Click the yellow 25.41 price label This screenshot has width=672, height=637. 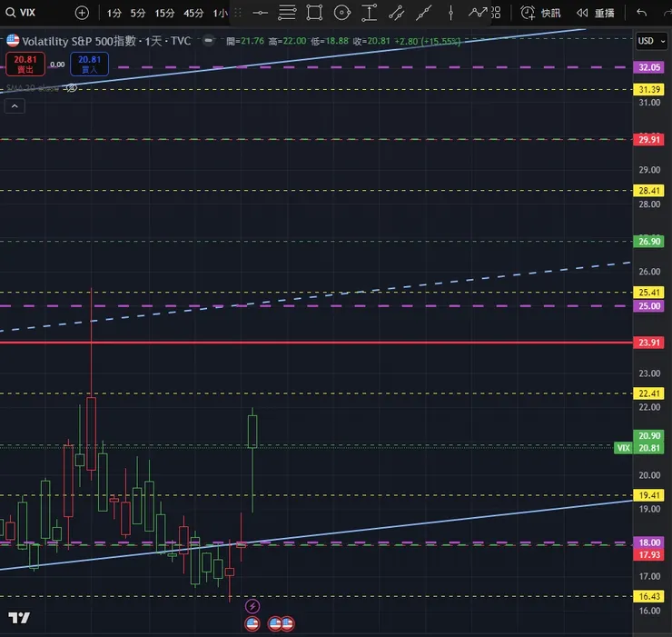coord(649,292)
